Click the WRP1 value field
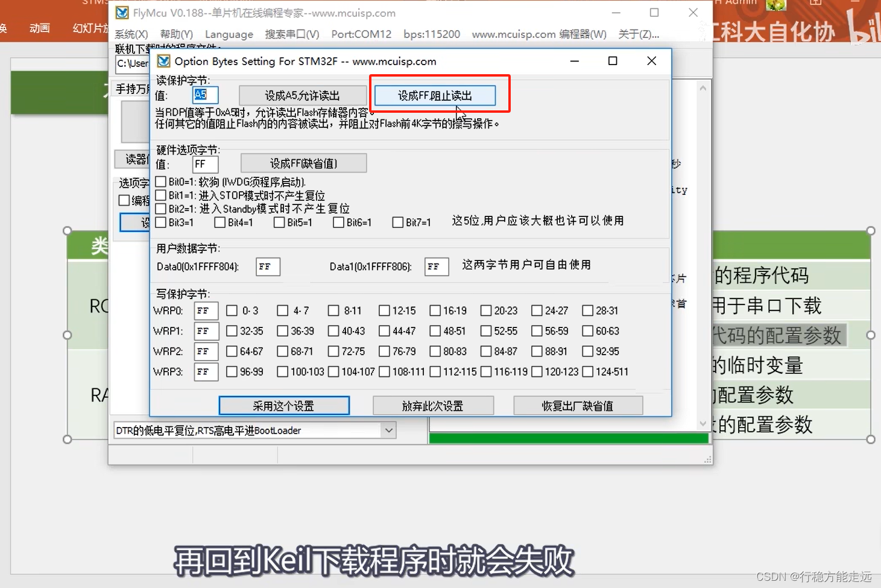Screen dimensions: 881x588 pyautogui.click(x=206, y=331)
